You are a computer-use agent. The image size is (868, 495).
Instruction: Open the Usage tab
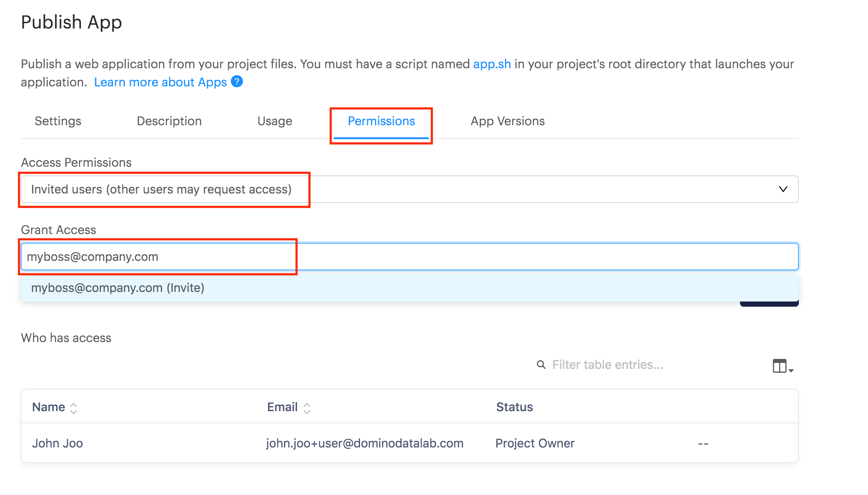tap(274, 121)
